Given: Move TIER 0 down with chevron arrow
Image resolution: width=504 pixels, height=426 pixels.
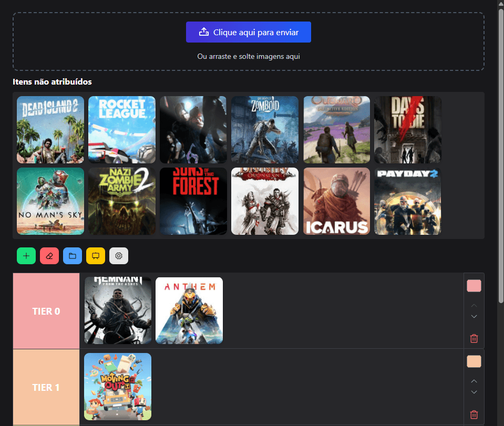Looking at the screenshot, I should 474,317.
